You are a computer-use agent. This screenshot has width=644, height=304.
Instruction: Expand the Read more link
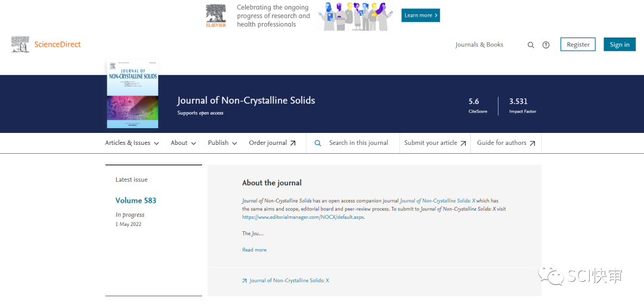(254, 250)
